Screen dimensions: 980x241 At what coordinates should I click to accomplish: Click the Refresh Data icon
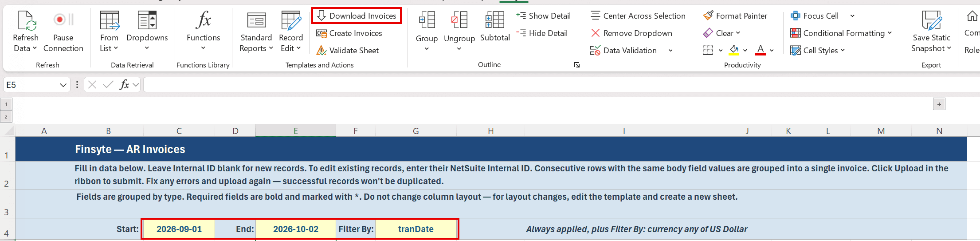(26, 20)
